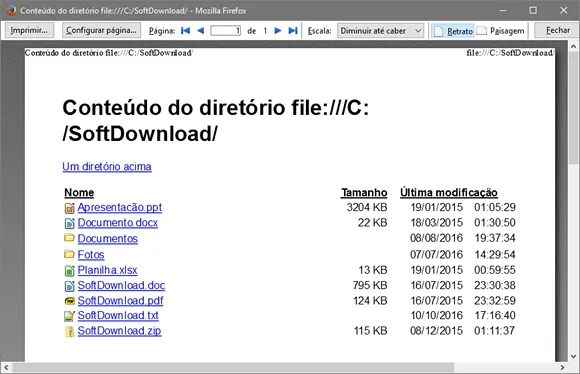
Task: Click the SoftDownload.zip archive icon
Action: point(70,331)
